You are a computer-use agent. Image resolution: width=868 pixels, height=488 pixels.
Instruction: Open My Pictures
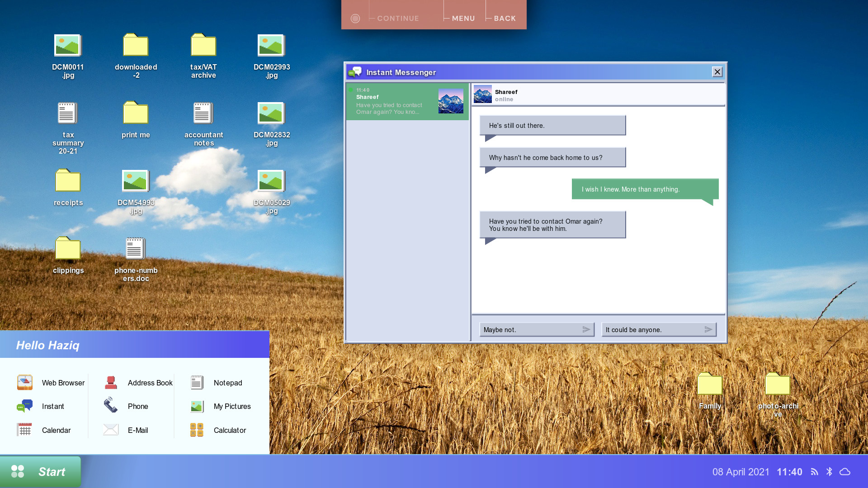tap(231, 406)
